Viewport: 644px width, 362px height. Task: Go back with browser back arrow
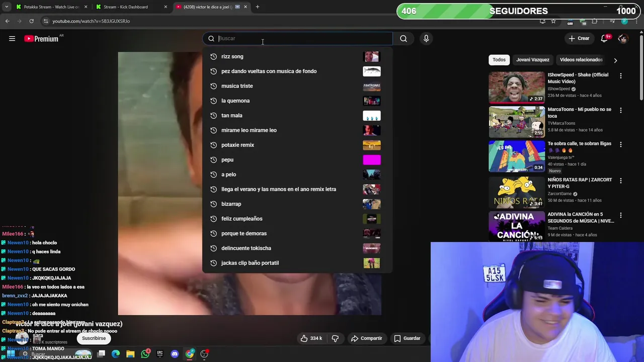point(7,21)
